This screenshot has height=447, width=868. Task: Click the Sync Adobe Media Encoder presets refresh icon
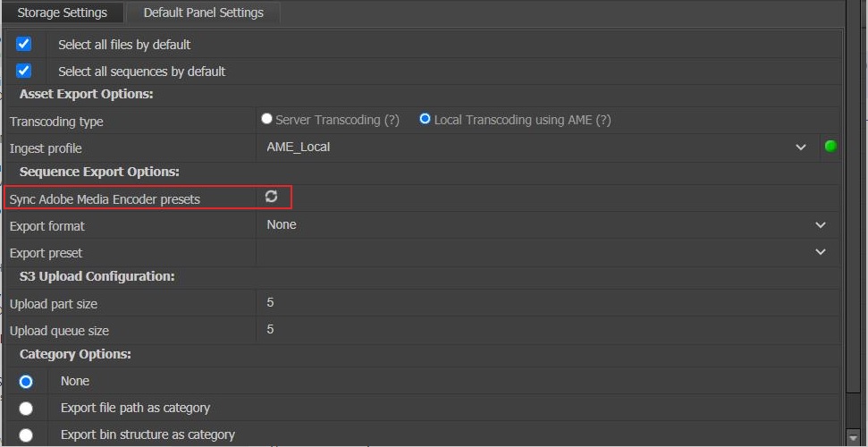coord(271,196)
